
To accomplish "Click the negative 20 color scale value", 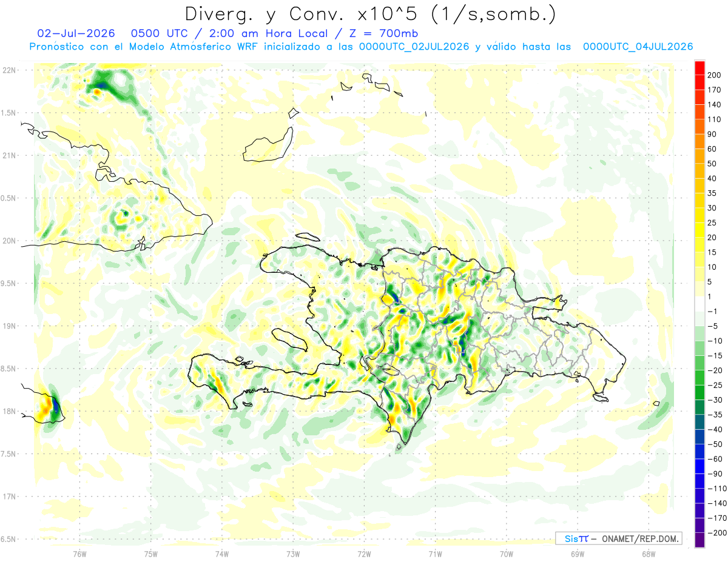I will tap(715, 370).
